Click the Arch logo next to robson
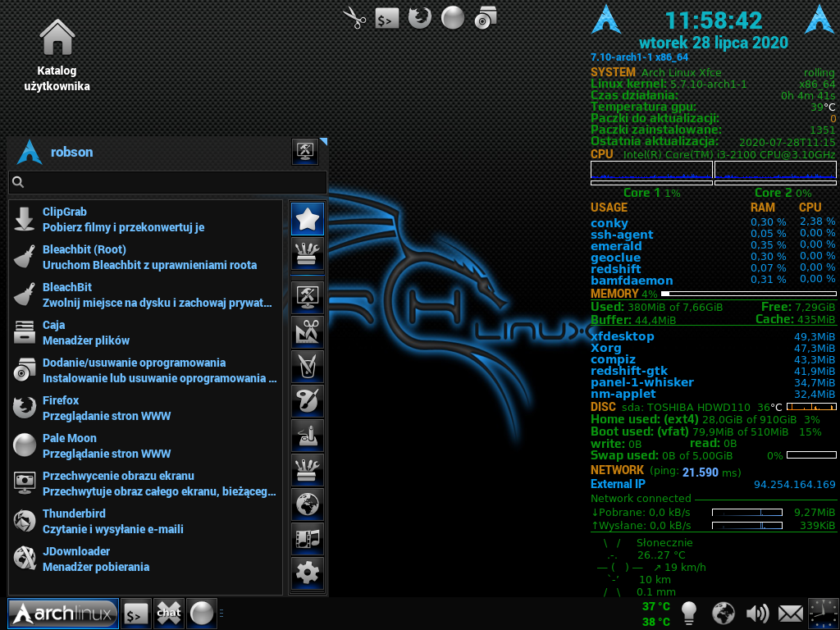840x630 pixels. coord(30,152)
